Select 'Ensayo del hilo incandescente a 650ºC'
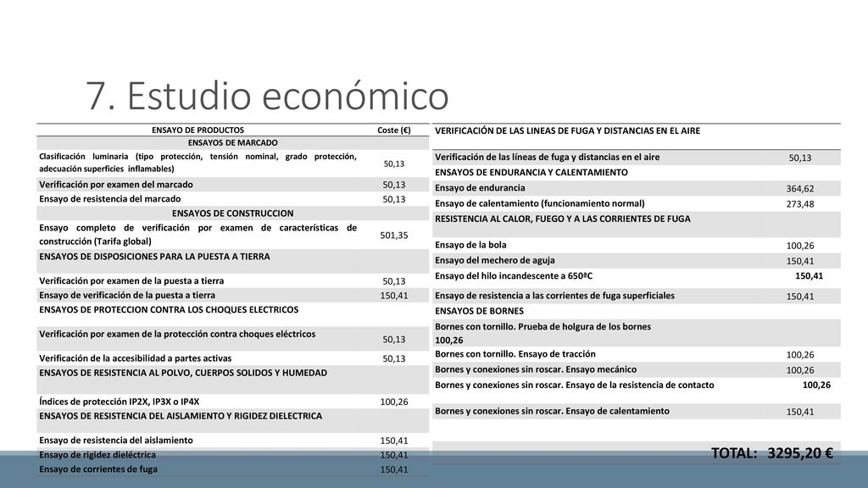Viewport: 868px width, 488px height. pos(514,276)
